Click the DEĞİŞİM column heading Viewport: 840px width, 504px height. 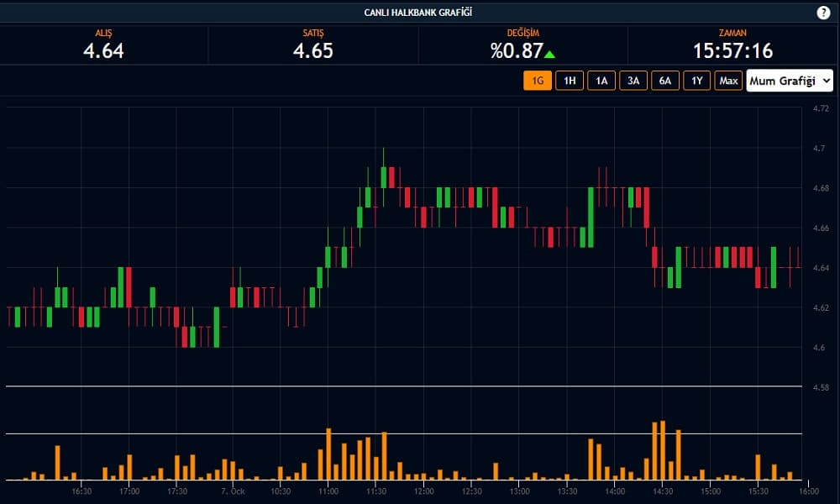pos(522,33)
